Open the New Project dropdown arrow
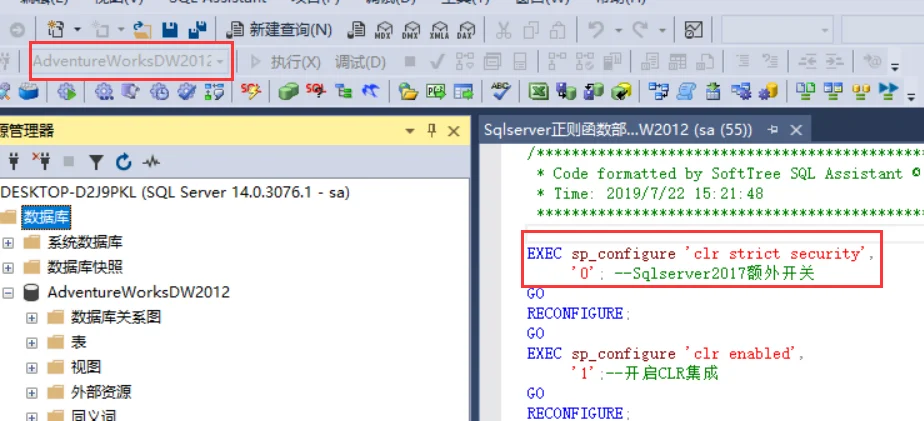 [77, 29]
